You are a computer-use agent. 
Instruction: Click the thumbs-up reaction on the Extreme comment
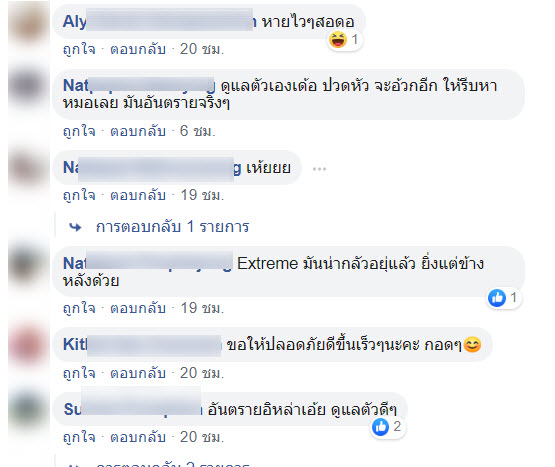coord(497,298)
